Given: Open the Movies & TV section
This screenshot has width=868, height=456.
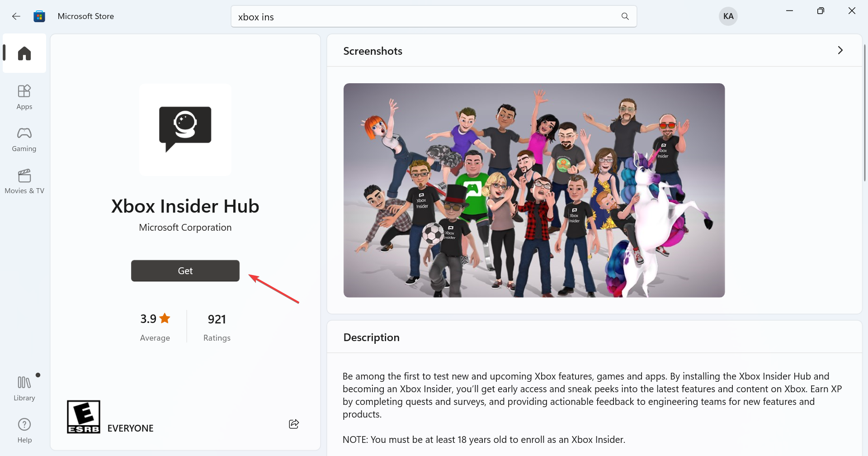Looking at the screenshot, I should (24, 181).
